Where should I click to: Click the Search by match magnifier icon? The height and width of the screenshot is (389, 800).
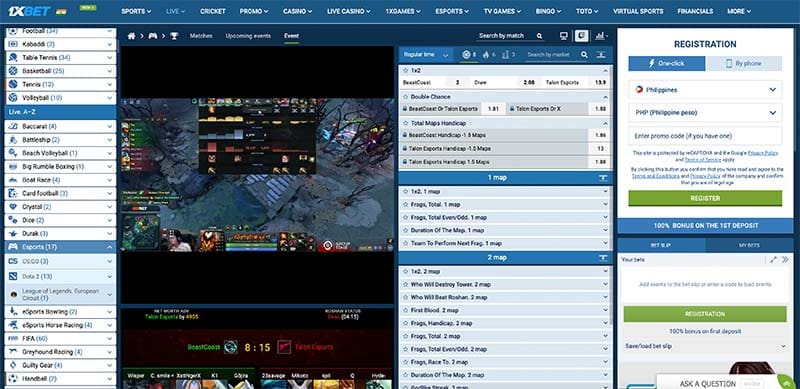coord(539,36)
